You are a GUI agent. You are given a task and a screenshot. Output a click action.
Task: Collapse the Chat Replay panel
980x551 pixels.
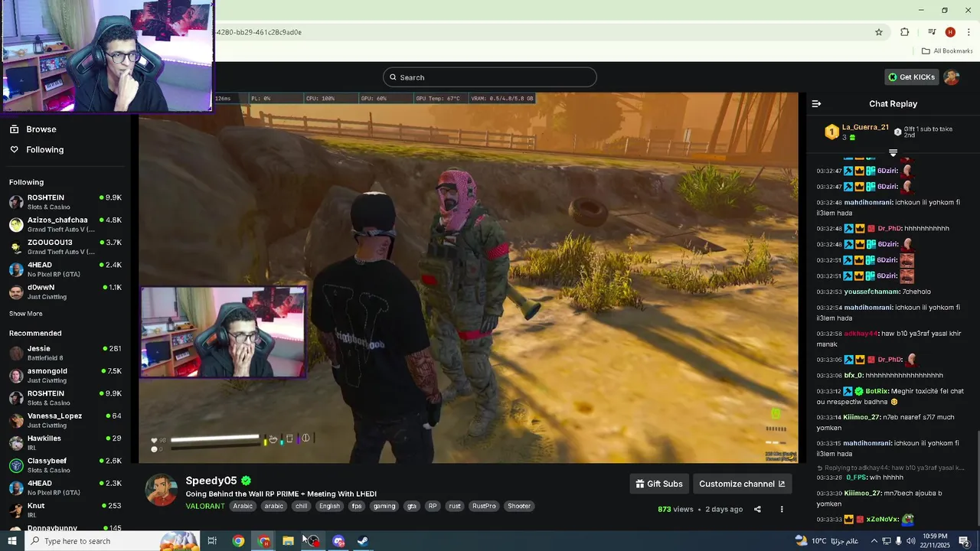pyautogui.click(x=816, y=103)
